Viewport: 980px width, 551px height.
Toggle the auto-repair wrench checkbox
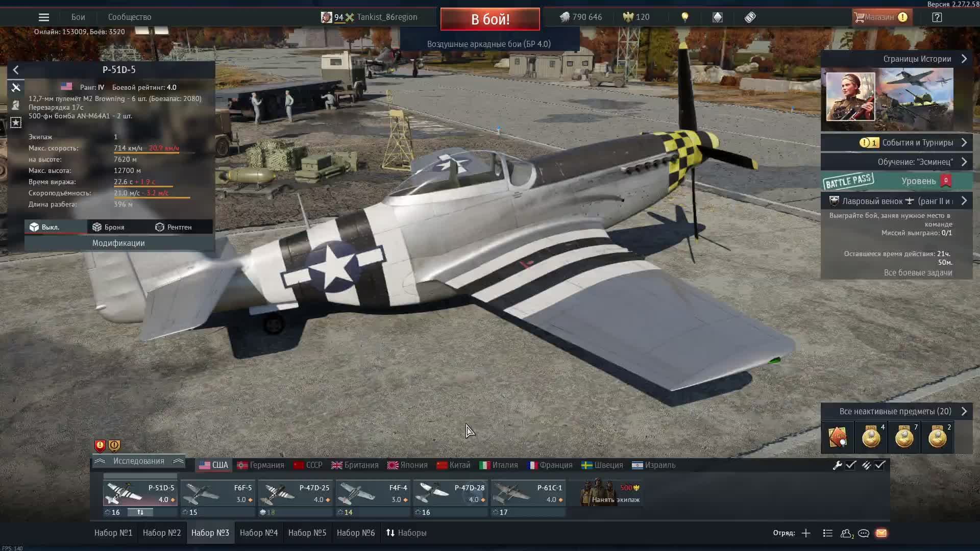[x=850, y=465]
